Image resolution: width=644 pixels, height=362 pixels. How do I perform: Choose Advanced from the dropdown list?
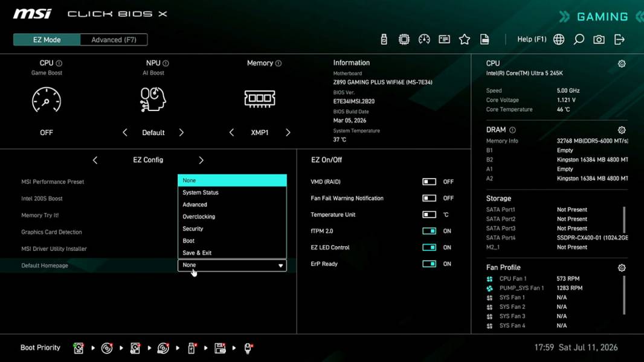click(x=232, y=205)
